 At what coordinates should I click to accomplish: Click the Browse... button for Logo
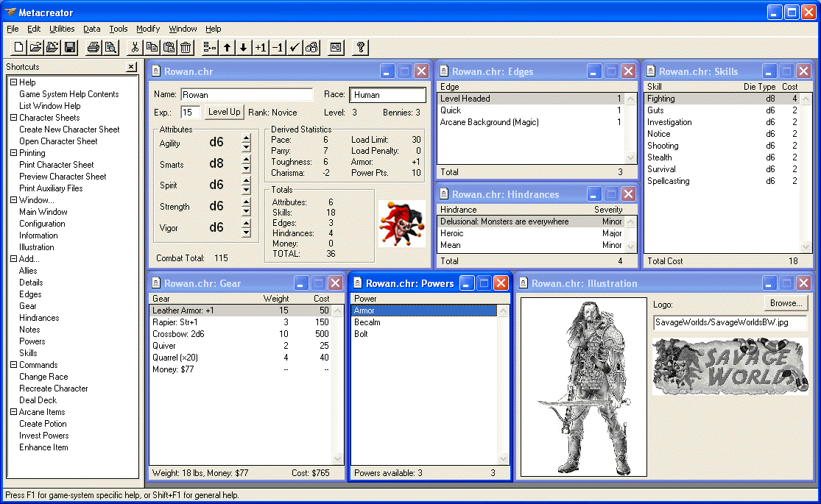click(786, 303)
